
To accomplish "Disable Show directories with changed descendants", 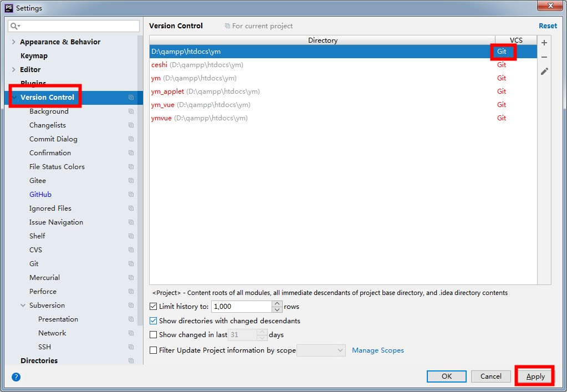I will pos(154,321).
